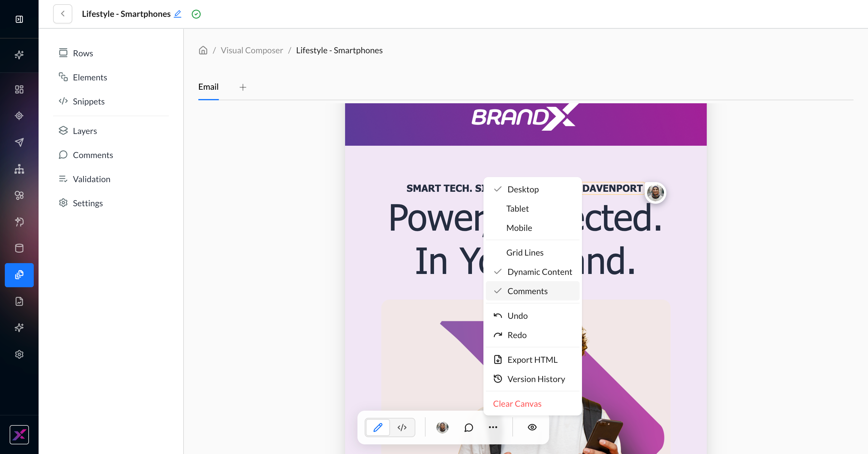The image size is (868, 454).
Task: Click the comment bubble in bottom toolbar
Action: click(x=468, y=428)
